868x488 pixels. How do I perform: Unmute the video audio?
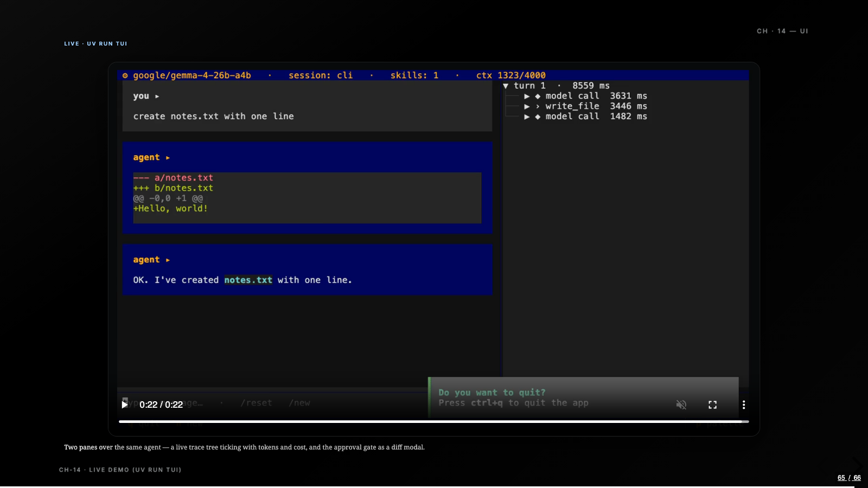(681, 404)
